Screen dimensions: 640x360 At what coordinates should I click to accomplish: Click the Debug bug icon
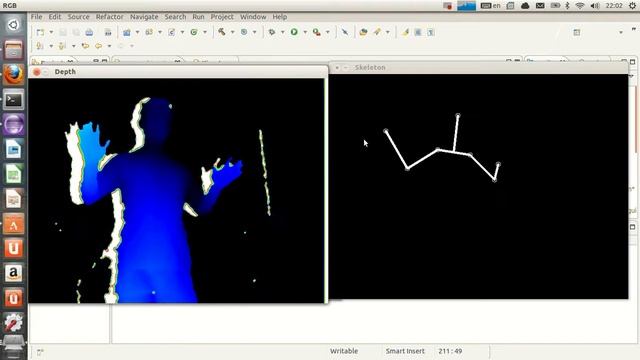271,32
